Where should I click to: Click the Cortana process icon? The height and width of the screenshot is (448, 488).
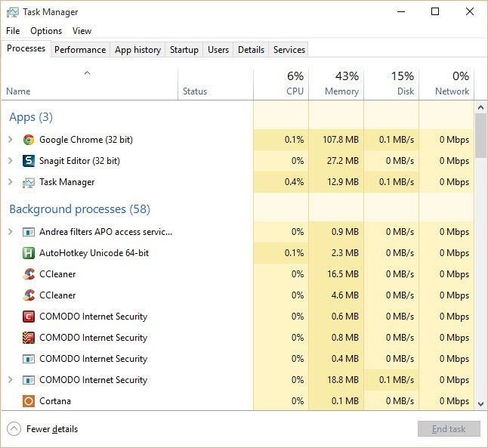(29, 401)
